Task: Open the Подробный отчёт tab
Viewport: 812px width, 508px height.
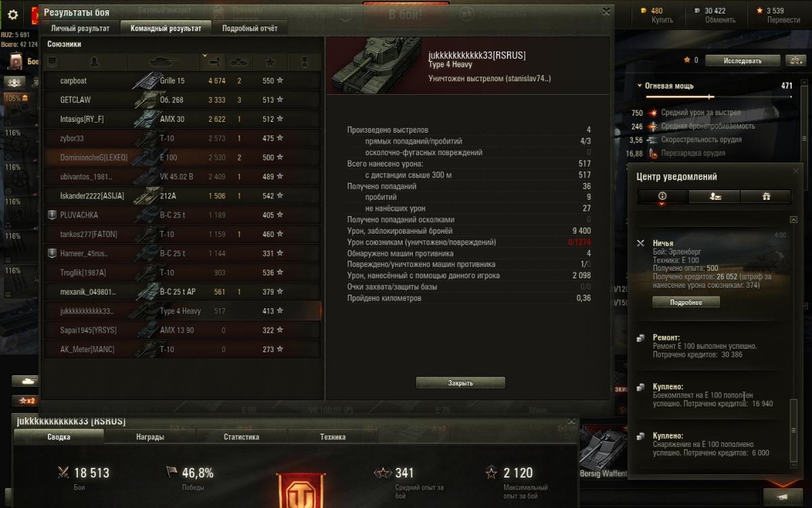Action: (x=250, y=28)
